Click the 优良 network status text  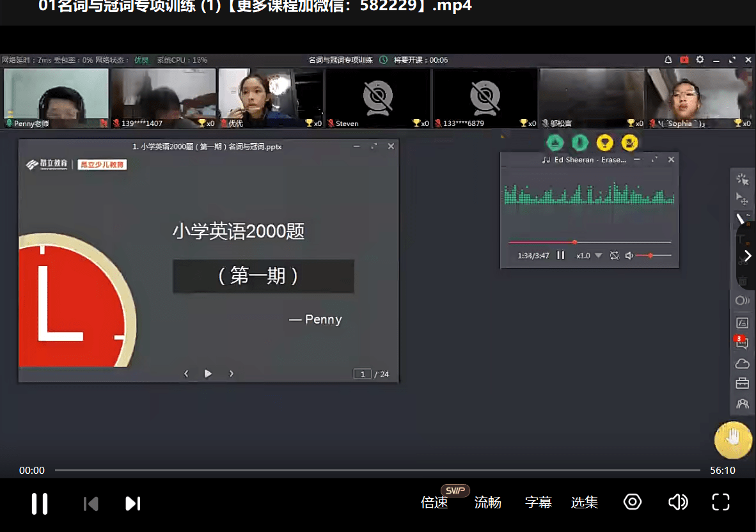tap(141, 60)
